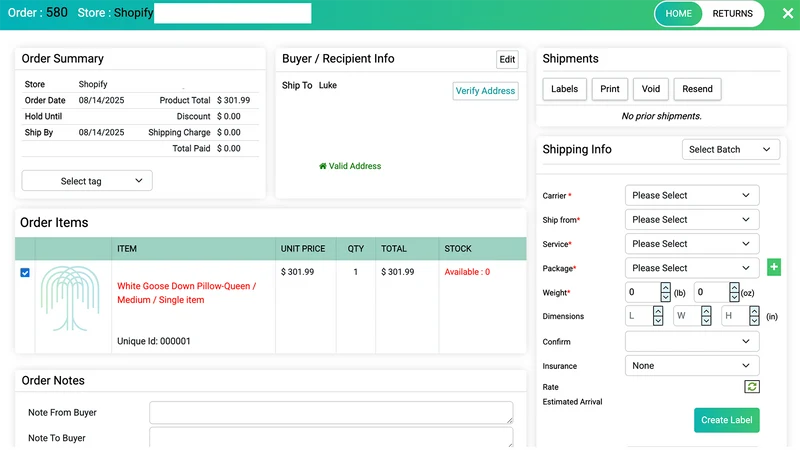Click the Verify Address button
800x450 pixels.
(x=485, y=91)
